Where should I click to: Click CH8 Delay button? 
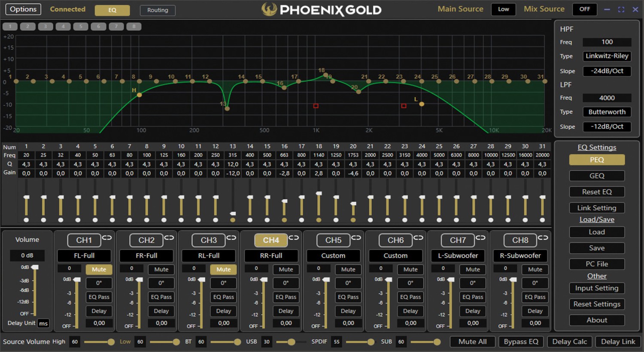point(535,311)
